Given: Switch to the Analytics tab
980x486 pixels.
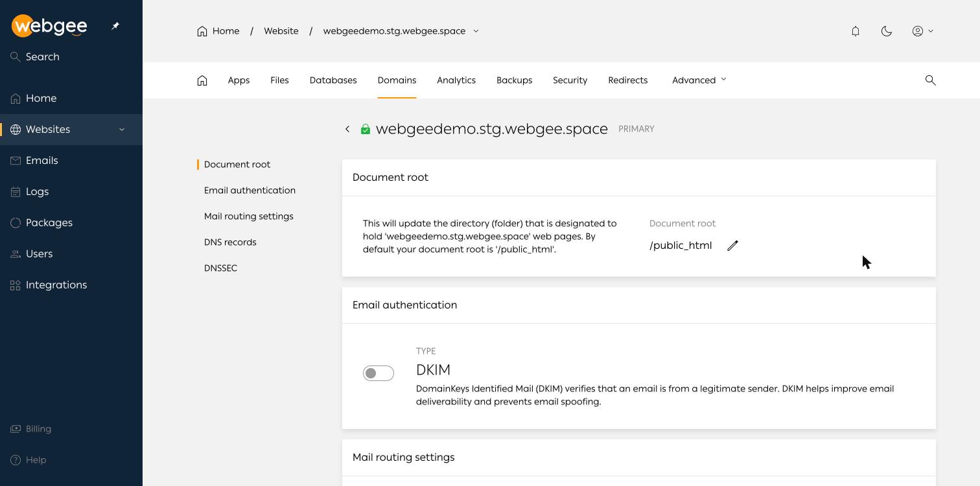Looking at the screenshot, I should (456, 80).
